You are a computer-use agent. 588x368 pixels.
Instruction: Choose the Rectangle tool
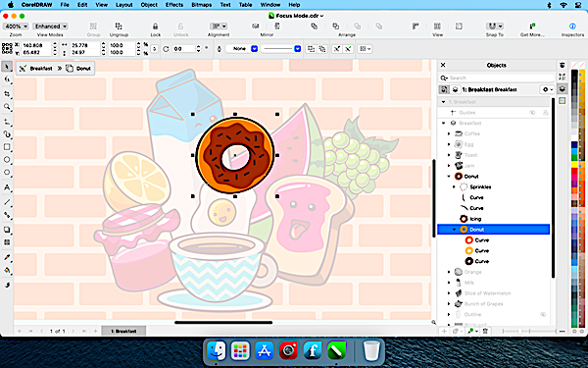point(7,147)
